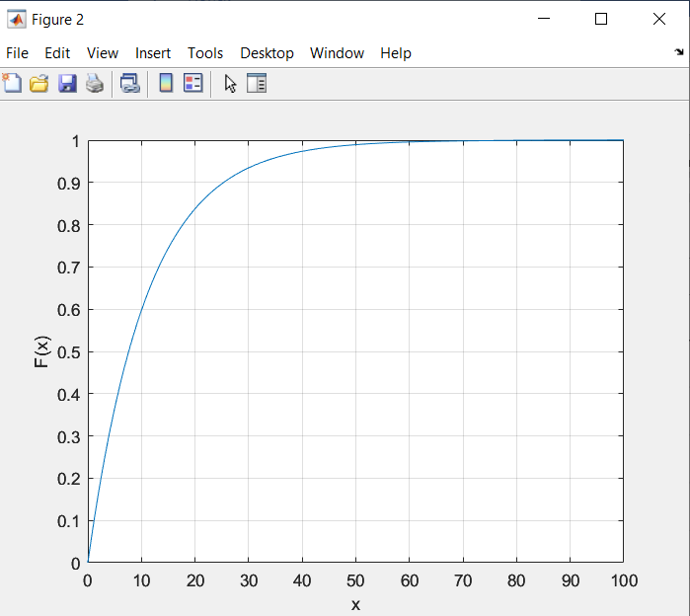Open file using the folder icon
690x616 pixels.
(x=39, y=83)
